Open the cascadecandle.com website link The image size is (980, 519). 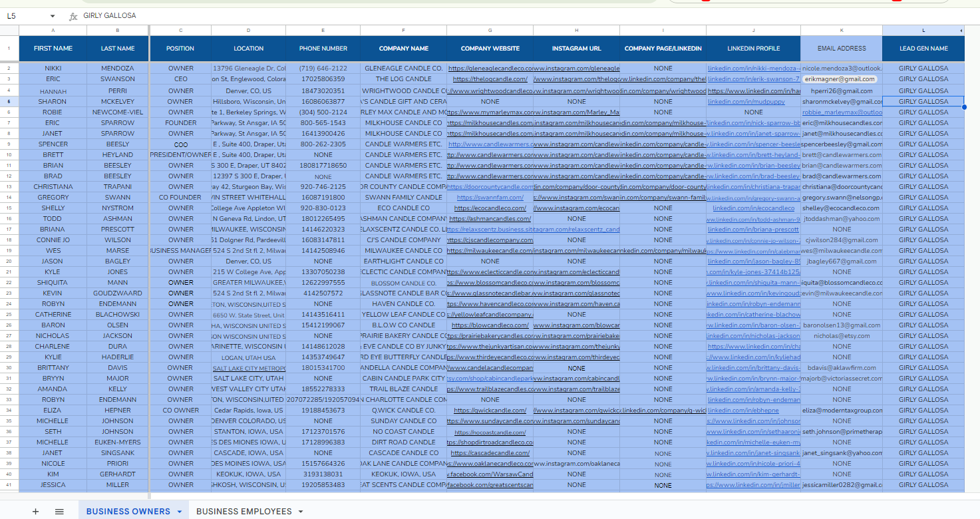click(490, 453)
